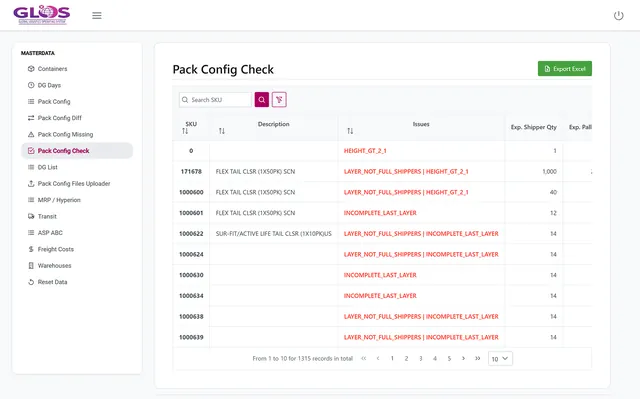640x399 pixels.
Task: Open the Warehouses page
Action: pos(54,266)
